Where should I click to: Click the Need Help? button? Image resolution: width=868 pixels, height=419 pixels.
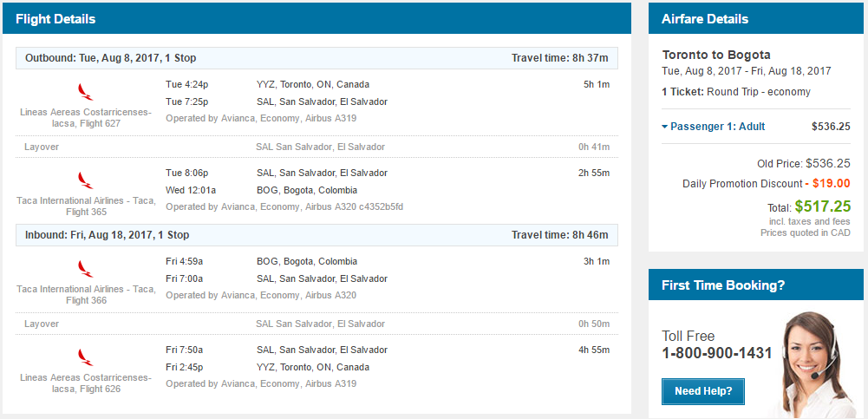[703, 391]
